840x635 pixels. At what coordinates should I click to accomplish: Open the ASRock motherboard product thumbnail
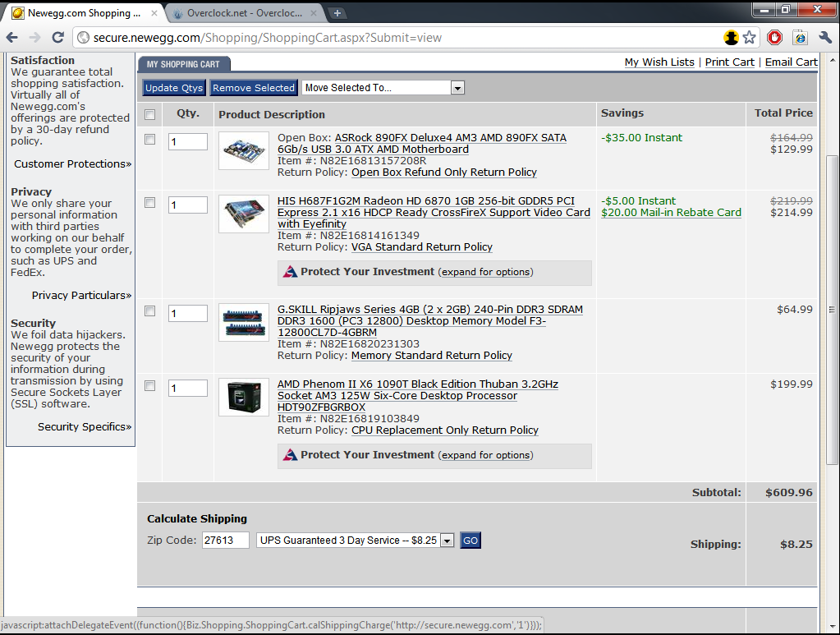point(244,150)
